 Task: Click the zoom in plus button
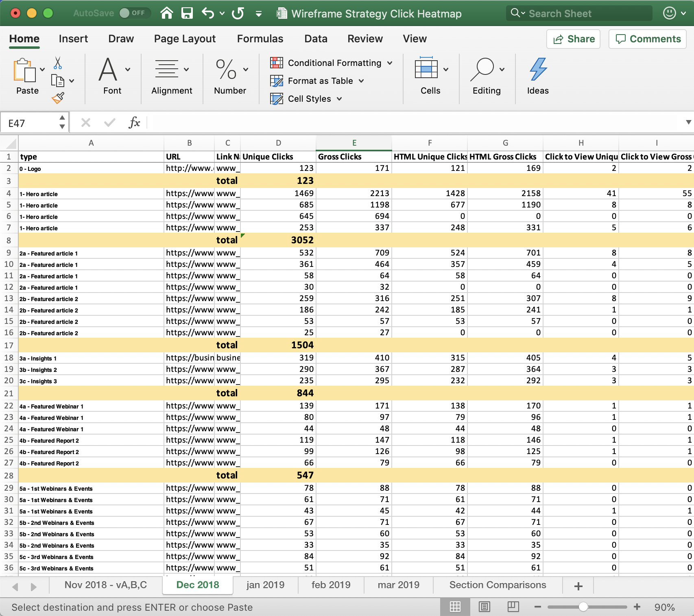click(637, 607)
